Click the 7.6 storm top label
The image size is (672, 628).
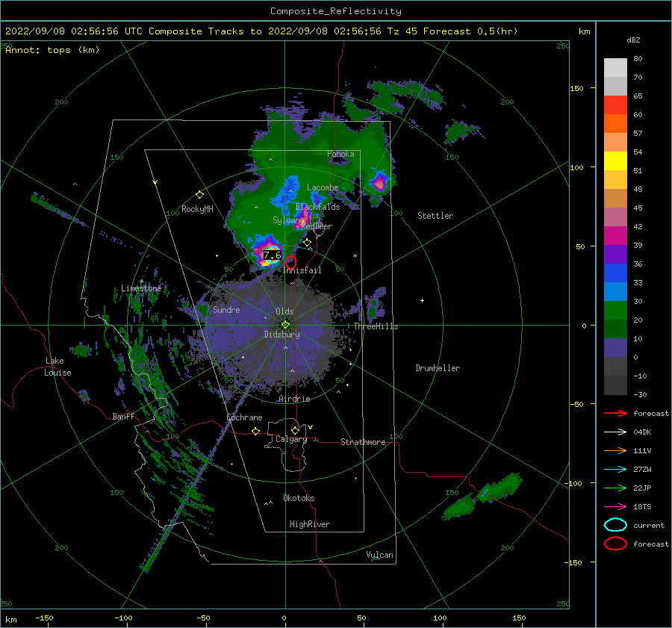(x=272, y=255)
